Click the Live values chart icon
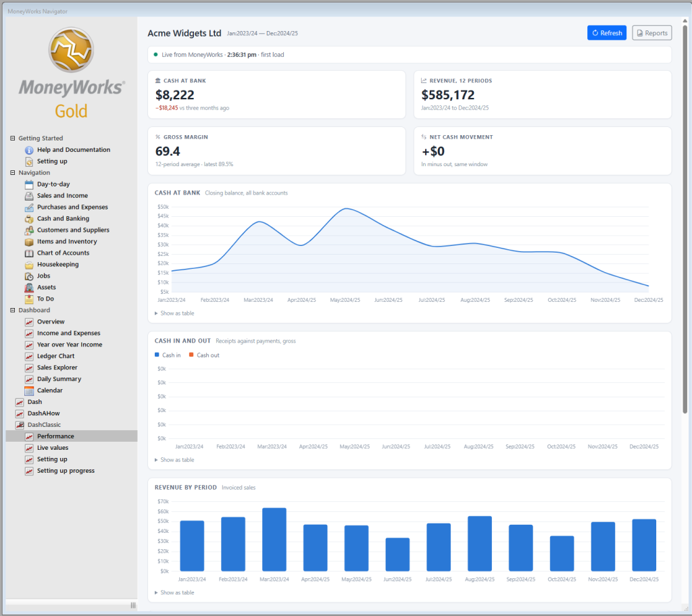Image resolution: width=692 pixels, height=616 pixels. tap(29, 448)
